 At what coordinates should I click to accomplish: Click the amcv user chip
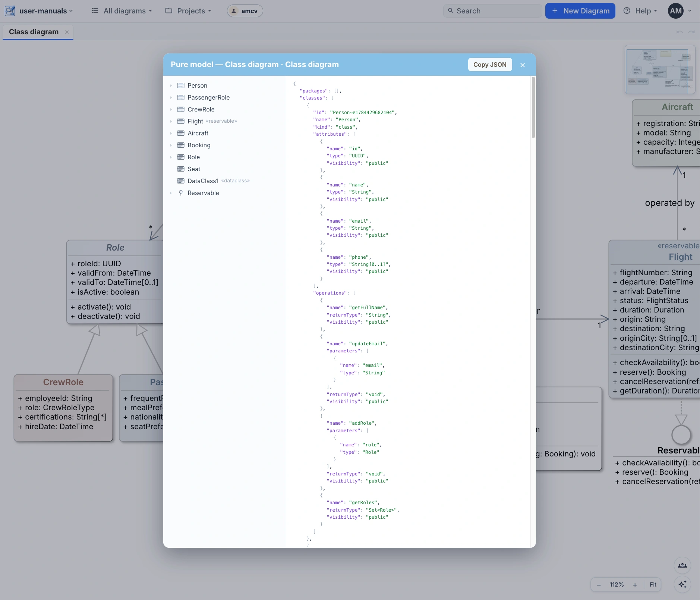[x=245, y=11]
